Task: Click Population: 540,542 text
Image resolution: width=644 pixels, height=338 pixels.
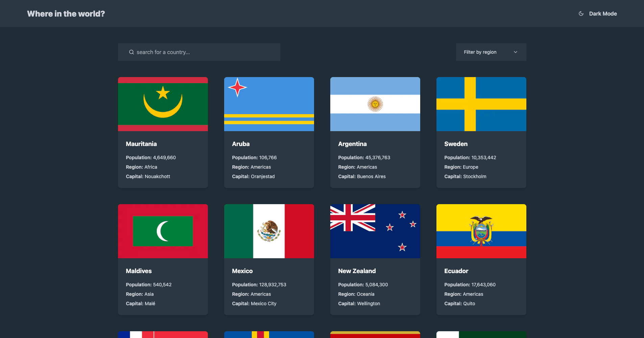Action: tap(149, 285)
